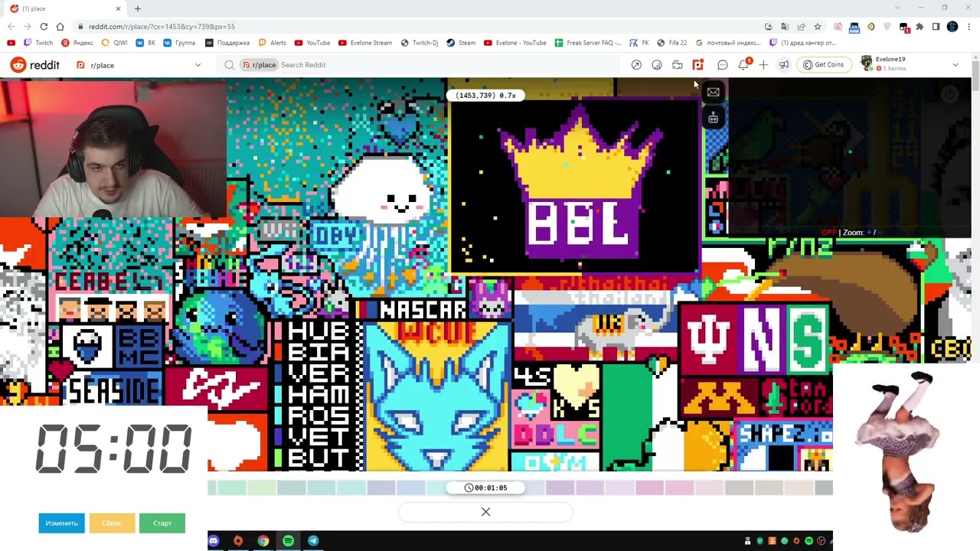Click the install app icon in address bar
This screenshot has height=551, width=980.
click(769, 27)
